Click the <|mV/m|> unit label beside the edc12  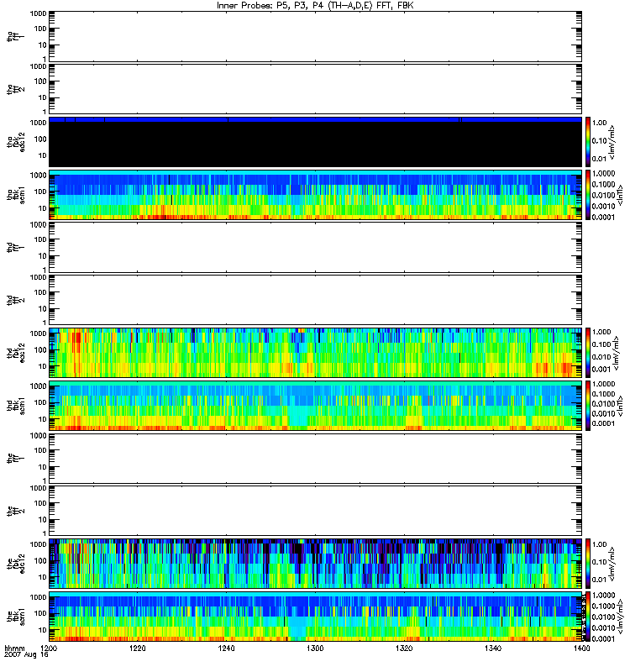point(612,564)
